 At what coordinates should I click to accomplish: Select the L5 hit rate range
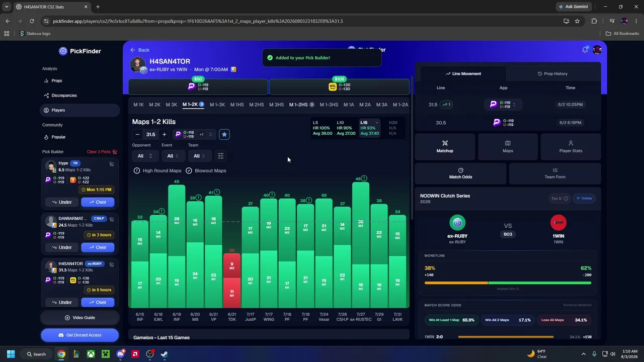pos(323,128)
